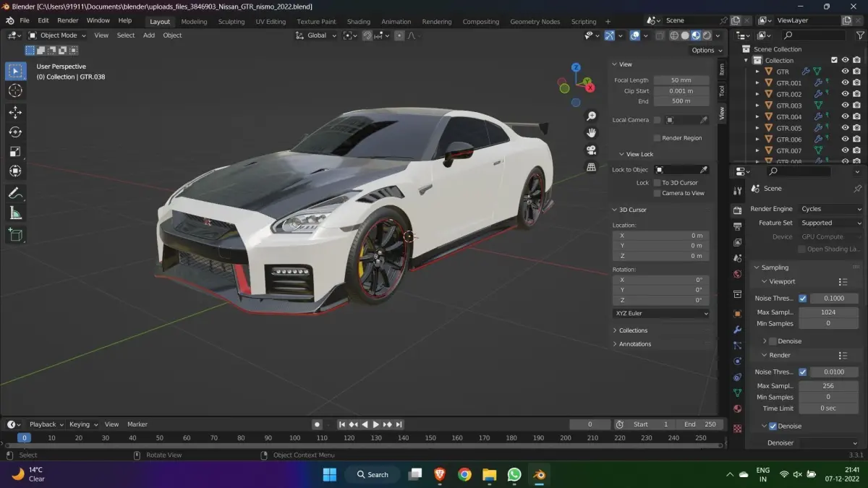Pin the Scene properties panel
This screenshot has height=488, width=868.
point(858,189)
